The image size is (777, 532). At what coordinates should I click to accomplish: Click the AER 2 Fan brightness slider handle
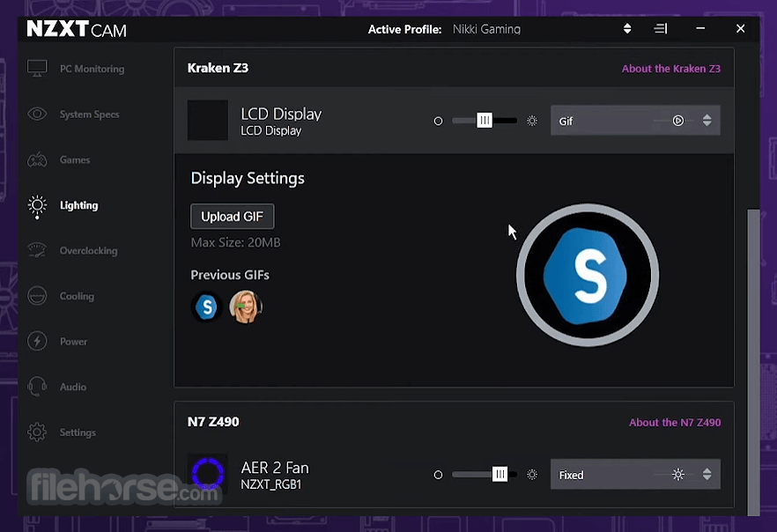(x=499, y=475)
